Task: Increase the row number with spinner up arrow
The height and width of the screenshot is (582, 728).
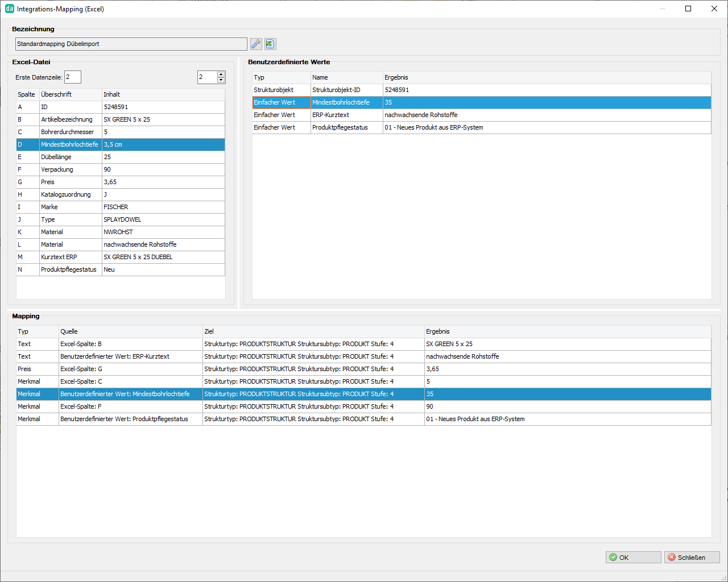Action: pyautogui.click(x=221, y=74)
